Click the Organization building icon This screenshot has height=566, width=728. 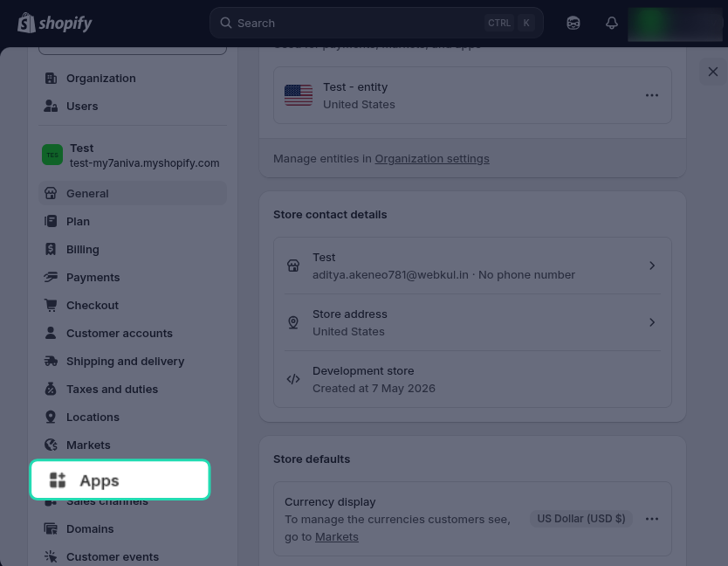(51, 78)
